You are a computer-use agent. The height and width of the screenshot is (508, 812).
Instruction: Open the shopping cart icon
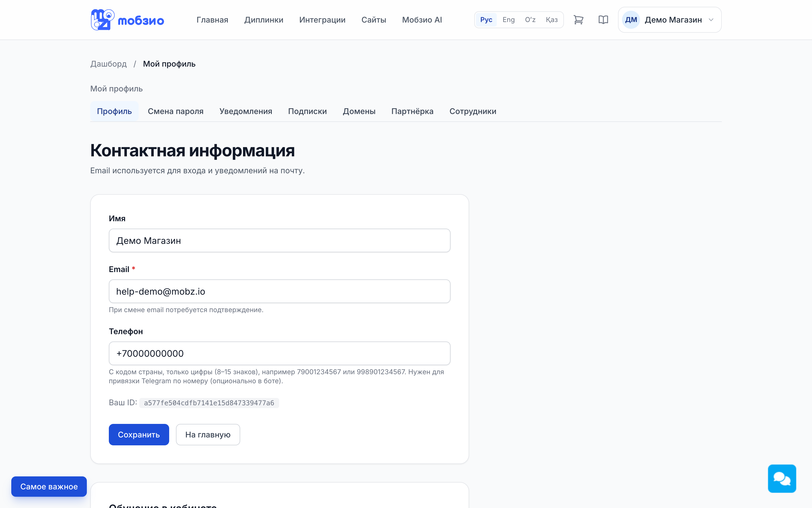(x=578, y=20)
